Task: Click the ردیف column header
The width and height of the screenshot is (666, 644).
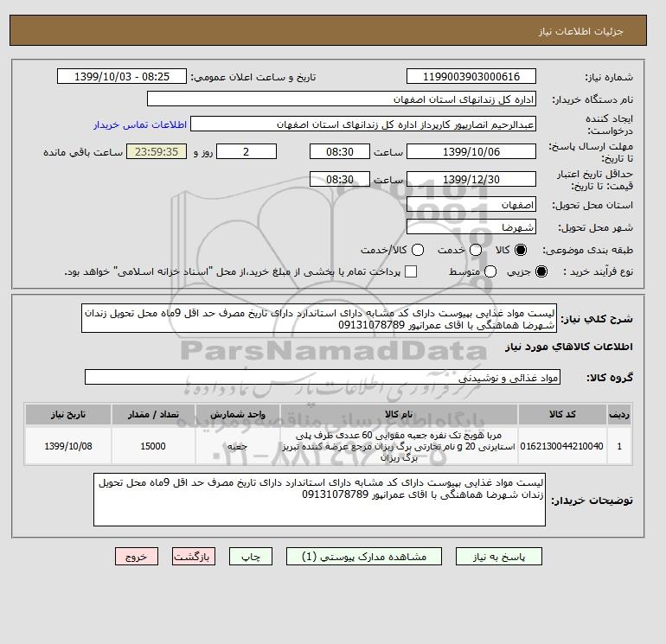Action: coord(619,414)
